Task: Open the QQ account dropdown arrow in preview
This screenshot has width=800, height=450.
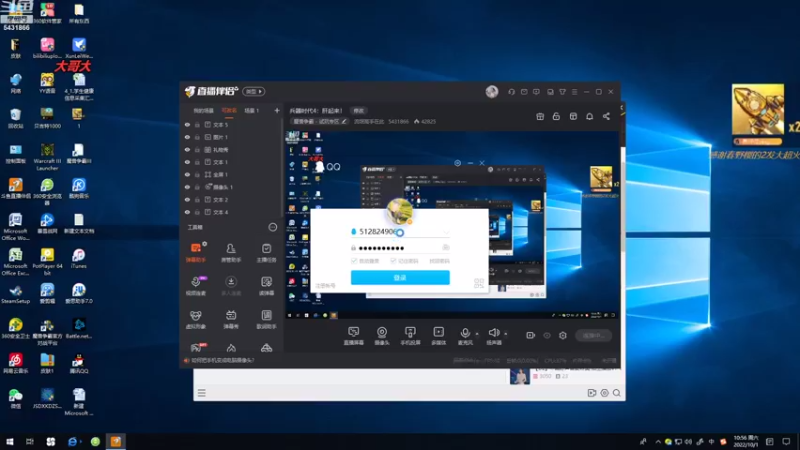Action: click(x=446, y=232)
